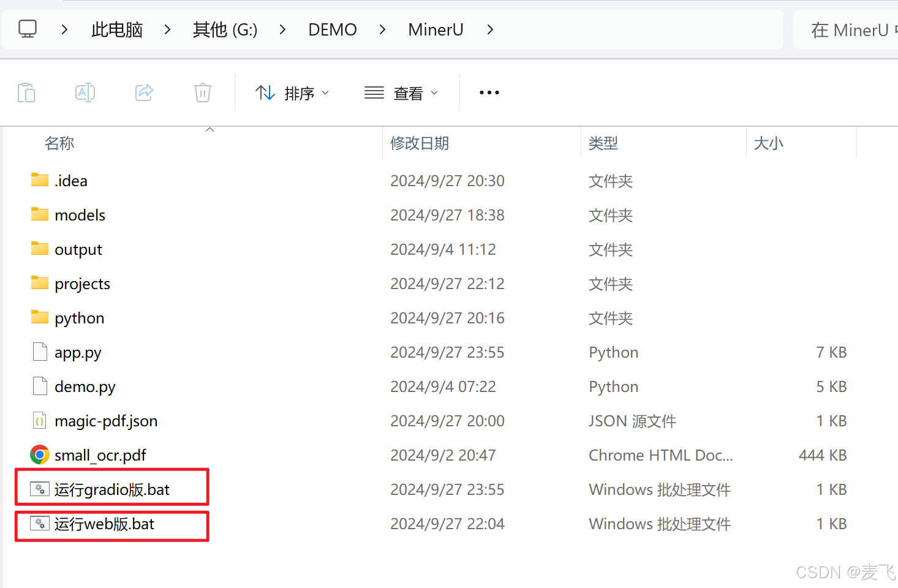Sort by 名称 column header
898x588 pixels.
(59, 143)
